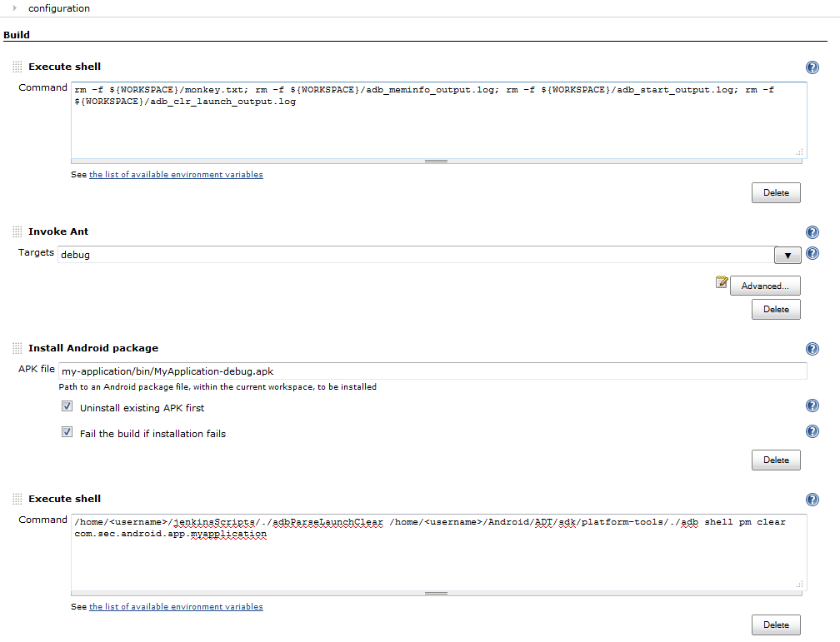Show help for Uninstall existing APK first

(812, 406)
